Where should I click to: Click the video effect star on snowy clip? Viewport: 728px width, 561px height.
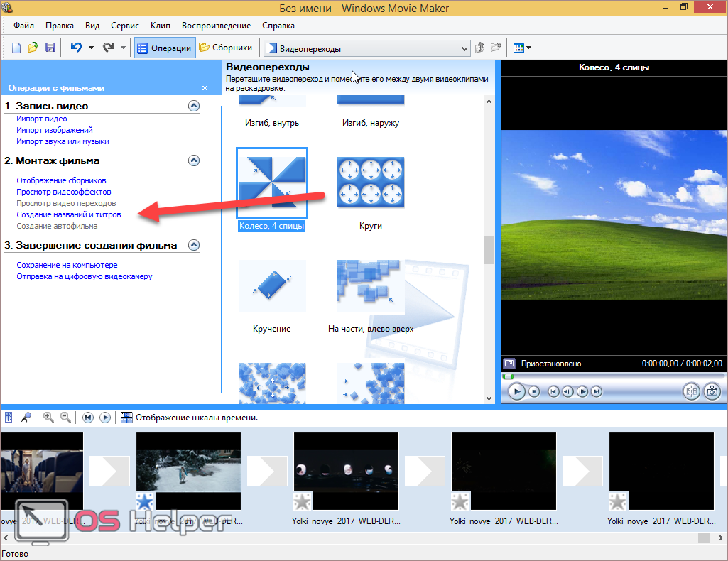144,502
